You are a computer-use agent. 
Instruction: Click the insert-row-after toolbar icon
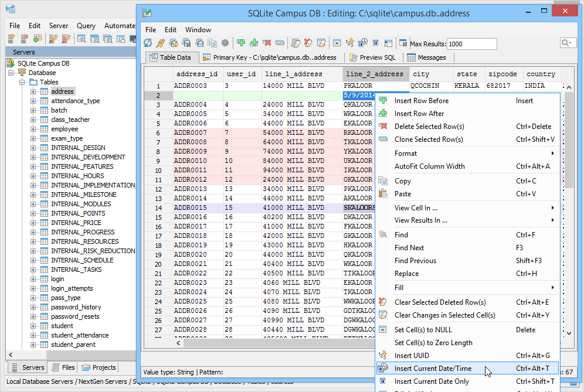pos(254,43)
